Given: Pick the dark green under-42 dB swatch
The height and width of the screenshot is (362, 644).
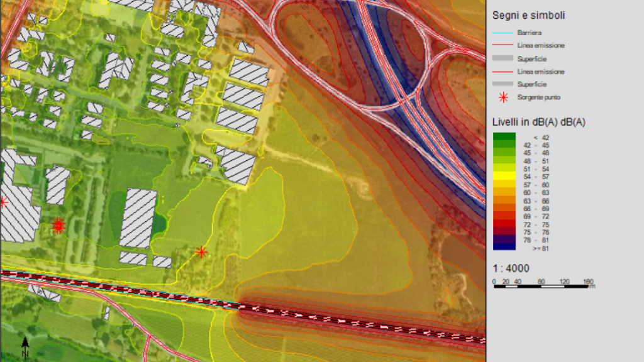Looking at the screenshot, I should tap(504, 136).
